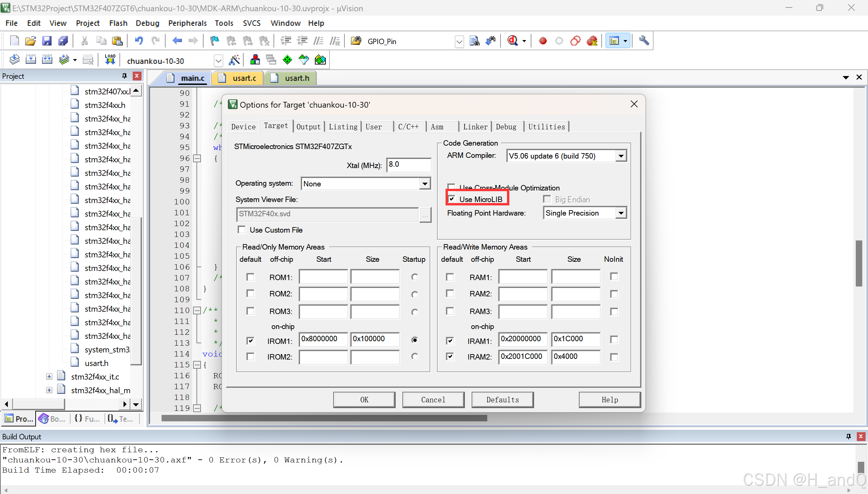
Task: Click the Defaults button
Action: tap(502, 400)
